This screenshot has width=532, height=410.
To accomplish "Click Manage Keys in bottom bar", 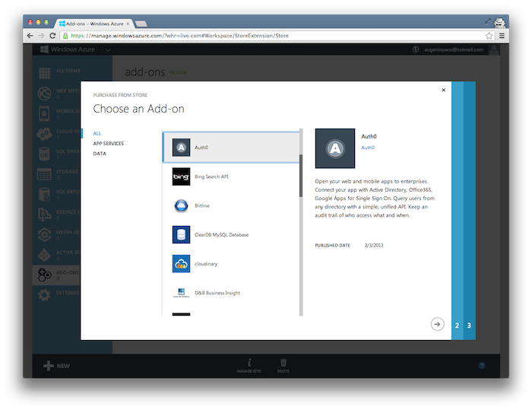I will (x=249, y=366).
